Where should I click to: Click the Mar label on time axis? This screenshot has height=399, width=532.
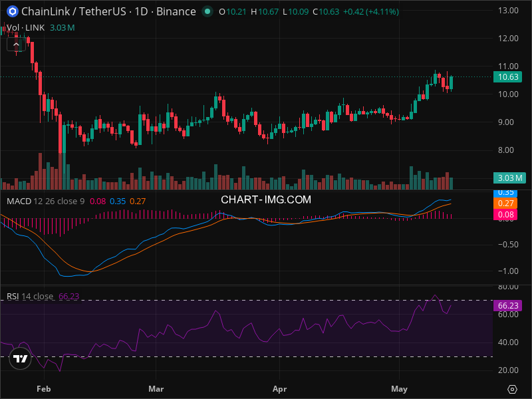click(x=156, y=389)
